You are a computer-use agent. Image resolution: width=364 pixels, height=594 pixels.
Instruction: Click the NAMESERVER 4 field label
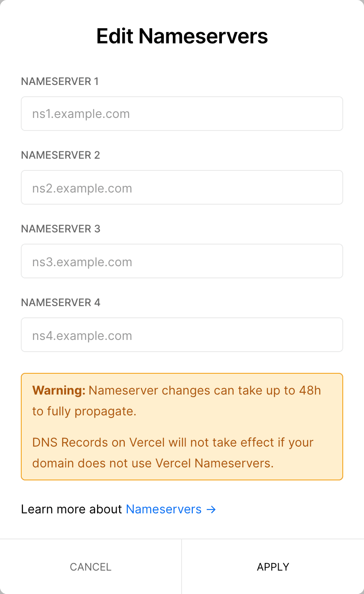(60, 303)
